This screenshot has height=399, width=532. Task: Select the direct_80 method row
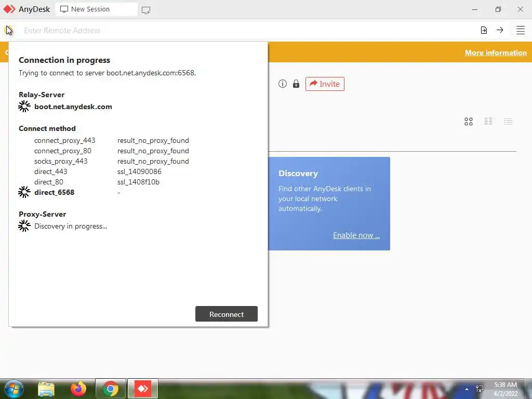[97, 182]
